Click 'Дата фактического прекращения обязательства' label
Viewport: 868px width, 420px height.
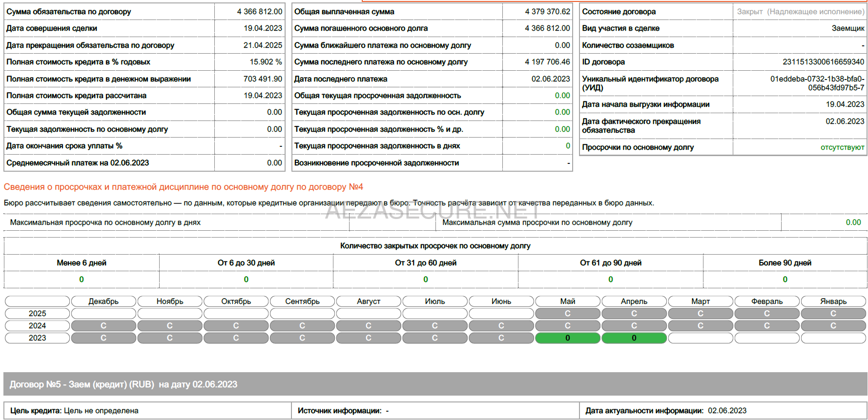pyautogui.click(x=641, y=126)
